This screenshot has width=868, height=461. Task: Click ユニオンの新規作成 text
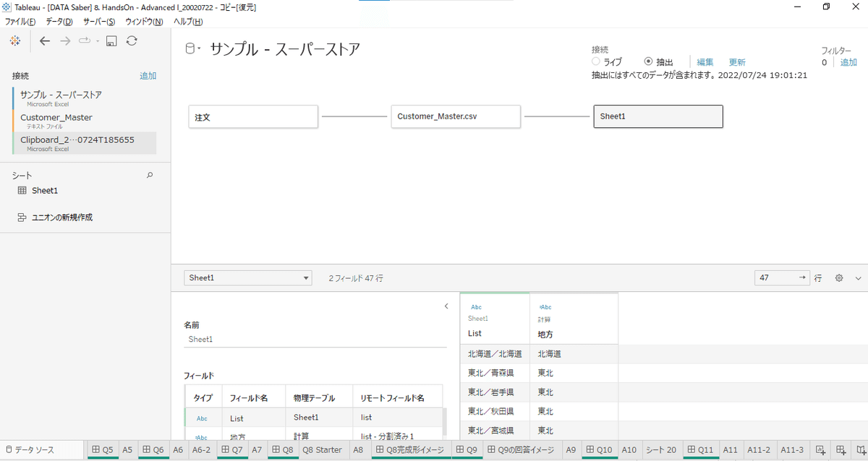tap(62, 217)
